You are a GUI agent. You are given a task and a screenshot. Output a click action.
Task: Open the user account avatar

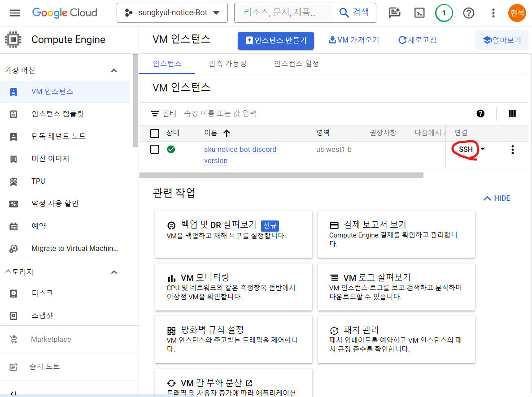pos(517,13)
